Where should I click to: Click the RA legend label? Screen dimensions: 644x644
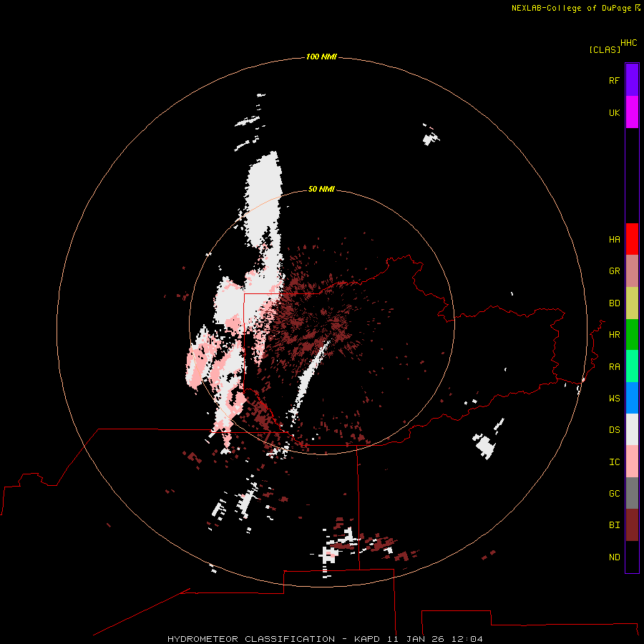pyautogui.click(x=614, y=367)
